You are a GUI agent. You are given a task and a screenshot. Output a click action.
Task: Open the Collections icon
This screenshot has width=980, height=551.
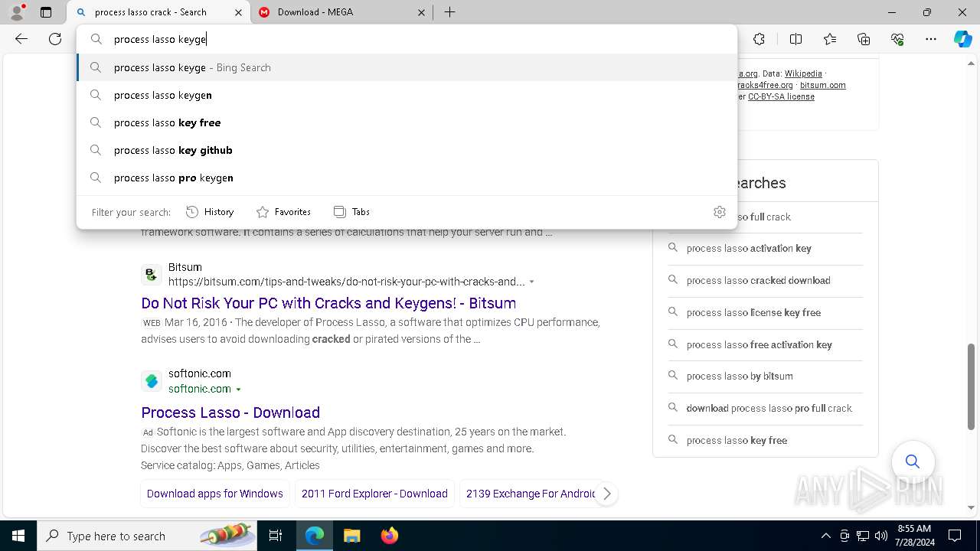[x=864, y=39]
